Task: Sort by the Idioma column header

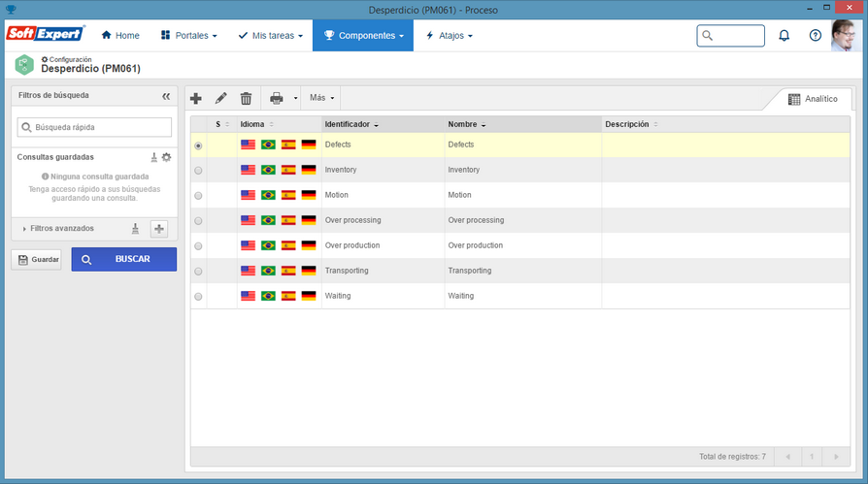Action: 279,124
